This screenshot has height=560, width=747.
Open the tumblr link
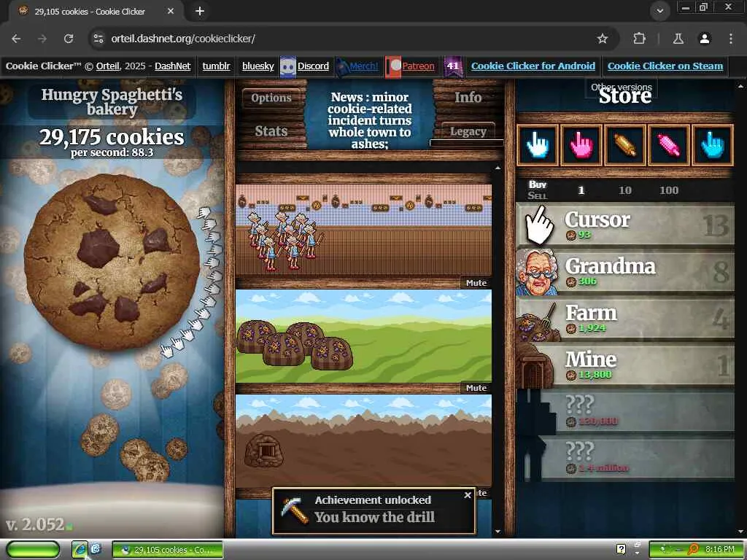click(x=216, y=66)
